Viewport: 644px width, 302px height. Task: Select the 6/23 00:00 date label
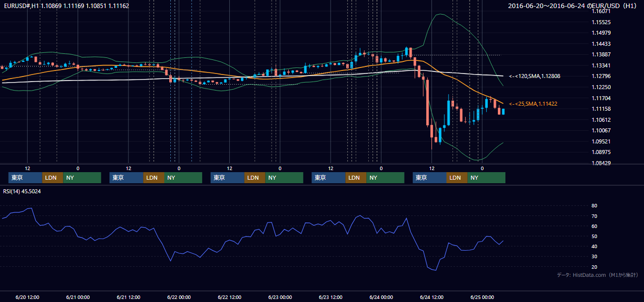[x=280, y=297]
